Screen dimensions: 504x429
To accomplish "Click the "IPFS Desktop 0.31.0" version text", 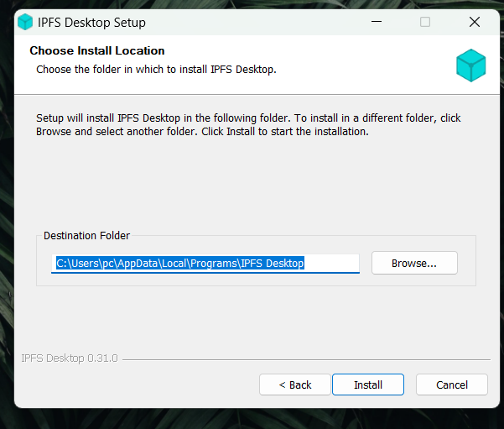I will pyautogui.click(x=70, y=358).
